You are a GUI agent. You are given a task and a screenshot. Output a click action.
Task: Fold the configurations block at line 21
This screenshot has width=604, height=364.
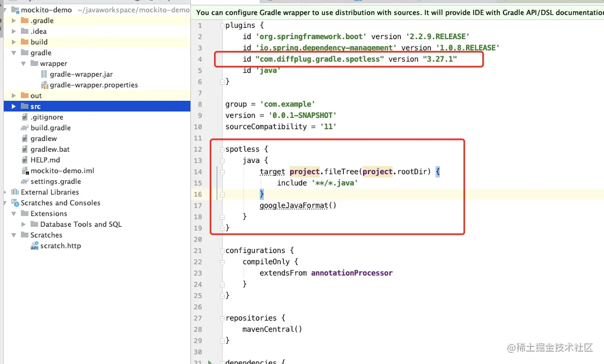pos(222,251)
